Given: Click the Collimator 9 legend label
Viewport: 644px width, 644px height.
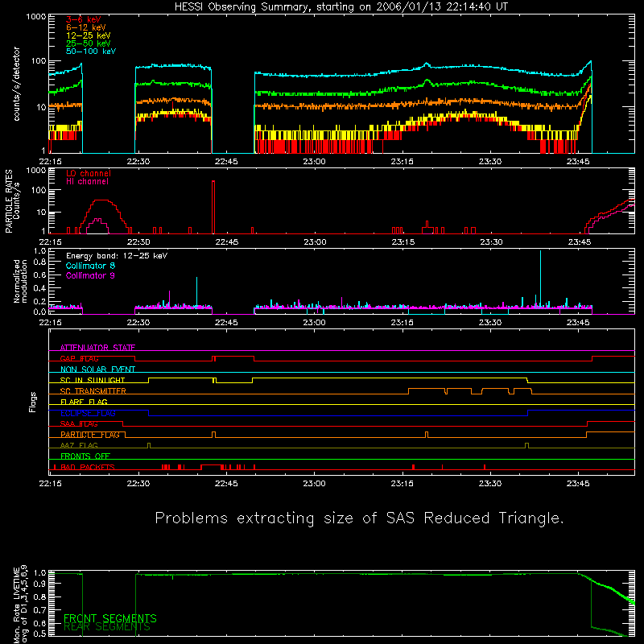Looking at the screenshot, I should (x=90, y=275).
